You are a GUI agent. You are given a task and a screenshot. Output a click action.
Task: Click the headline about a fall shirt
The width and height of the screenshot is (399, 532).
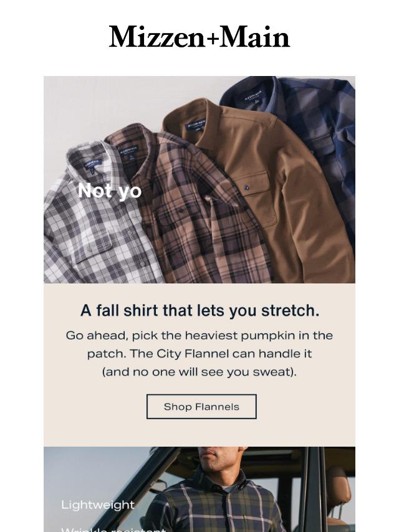199,311
